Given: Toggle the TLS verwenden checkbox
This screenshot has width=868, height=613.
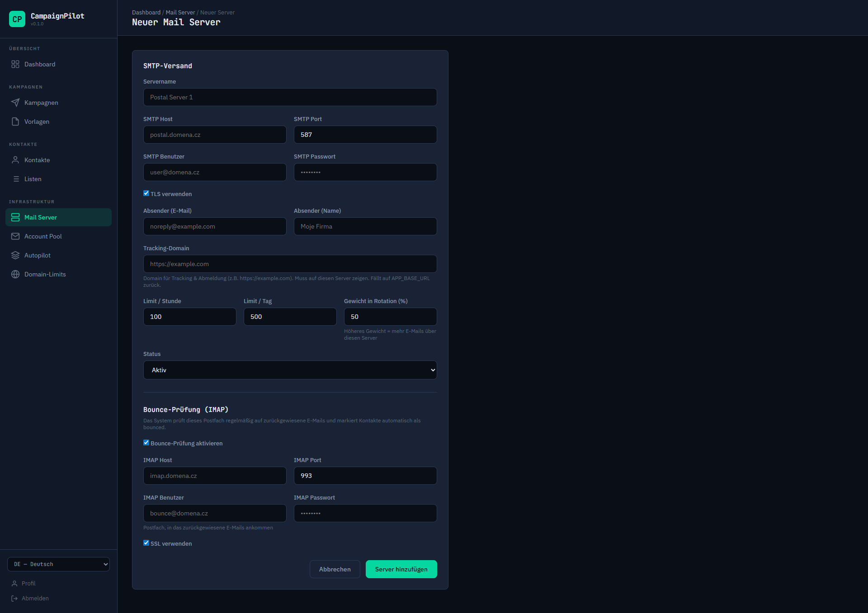Looking at the screenshot, I should (146, 193).
